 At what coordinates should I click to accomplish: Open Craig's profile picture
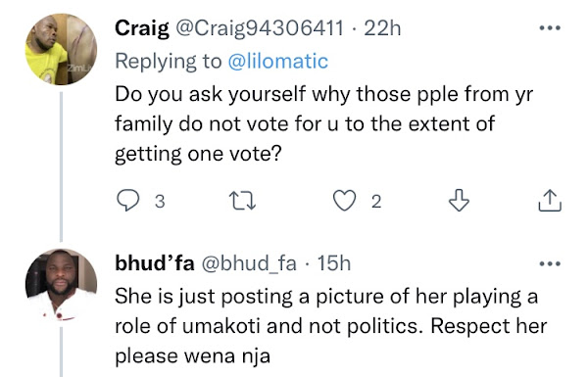point(61,50)
